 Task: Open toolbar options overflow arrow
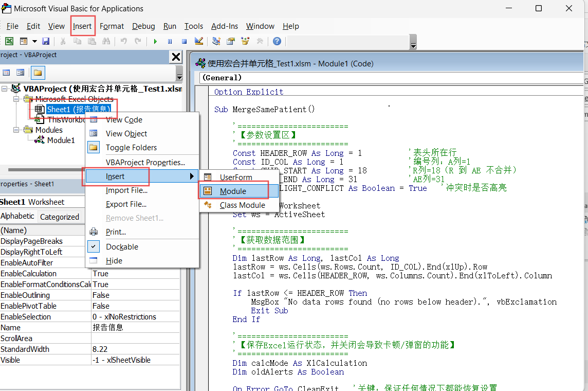pos(413,42)
